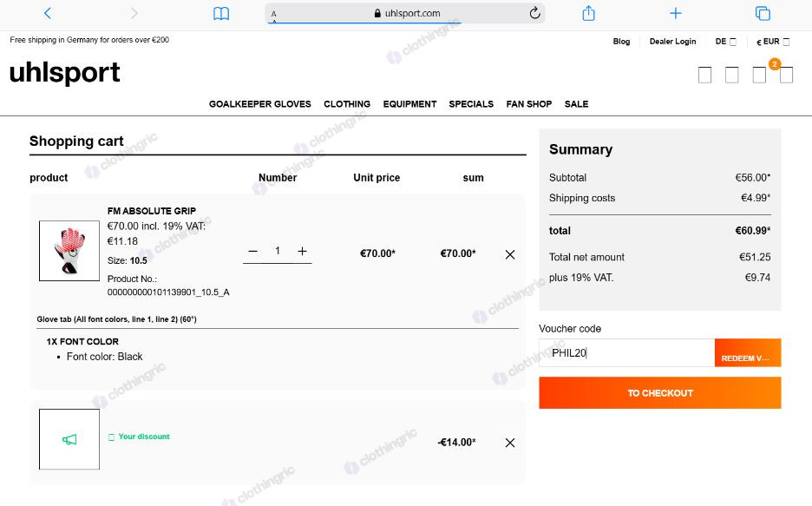Click the first header icon beside the logo row
Screen dimensions: 812x506
point(704,76)
